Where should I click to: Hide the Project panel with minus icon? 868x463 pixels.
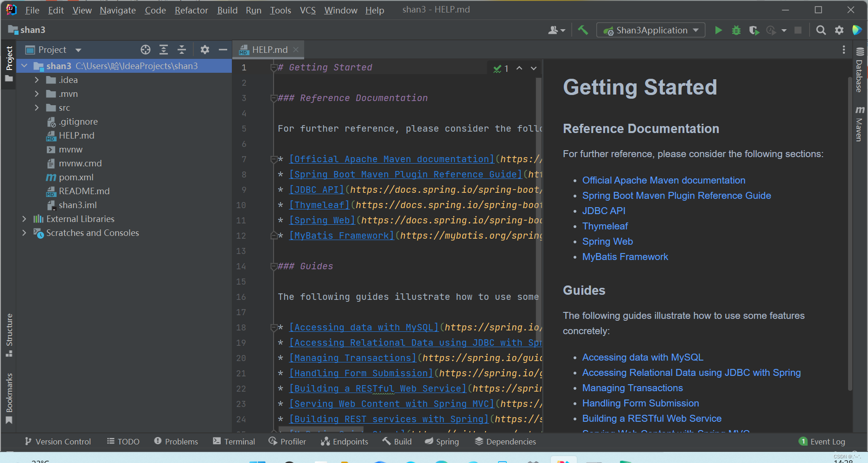point(223,50)
